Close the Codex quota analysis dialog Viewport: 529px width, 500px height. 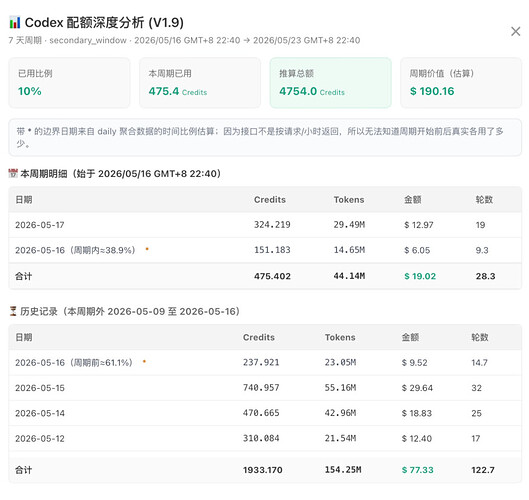(x=516, y=31)
